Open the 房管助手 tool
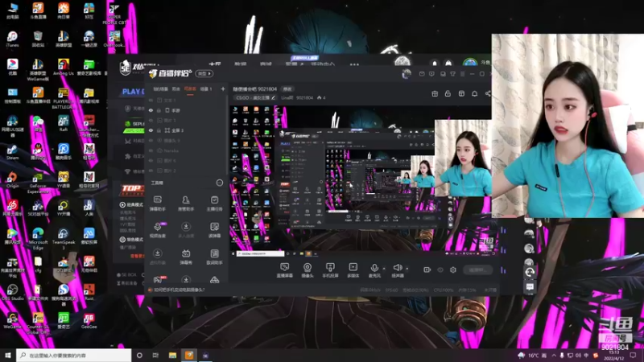 (x=186, y=204)
